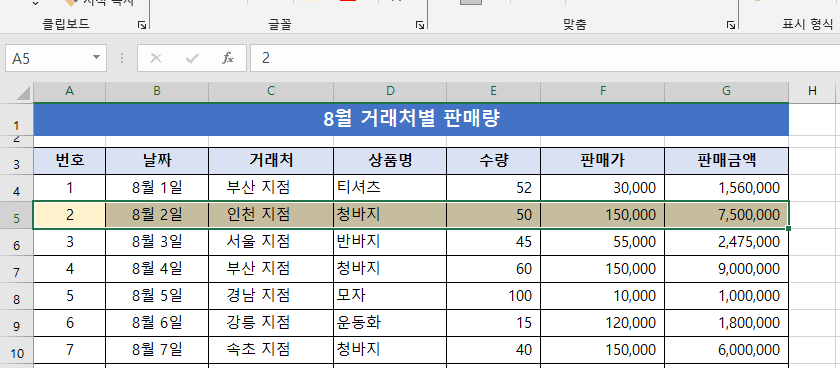Select the cell containing '운동화'
840x368 pixels.
390,324
